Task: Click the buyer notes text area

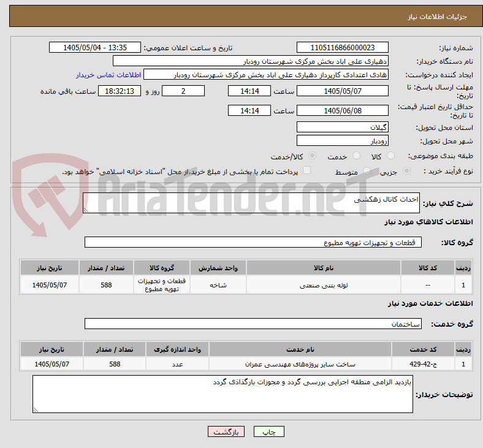Action: (x=222, y=394)
